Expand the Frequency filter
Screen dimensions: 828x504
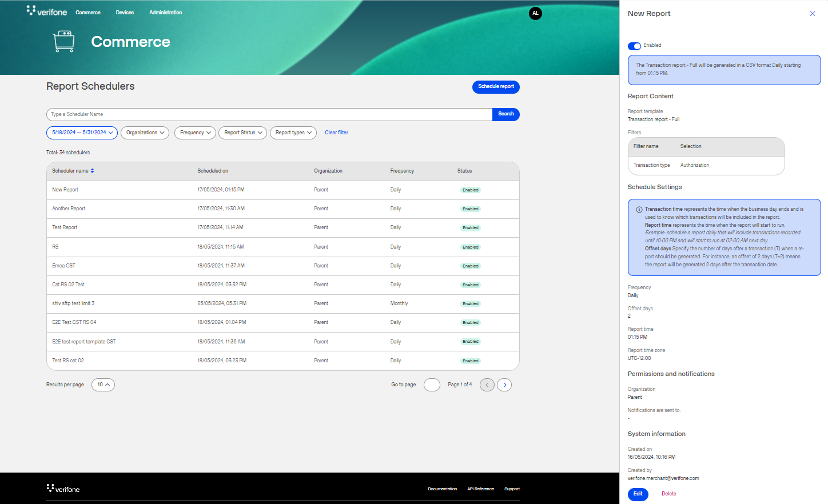(195, 133)
